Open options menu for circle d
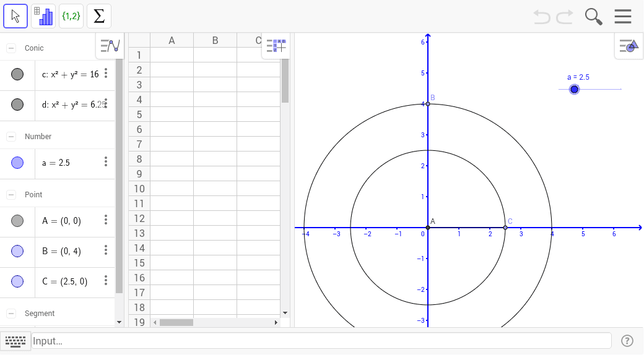This screenshot has height=355, width=644. tap(106, 103)
